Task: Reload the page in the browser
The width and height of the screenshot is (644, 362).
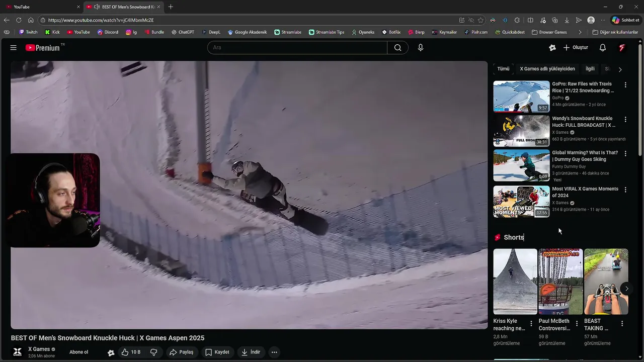Action: coord(19,20)
